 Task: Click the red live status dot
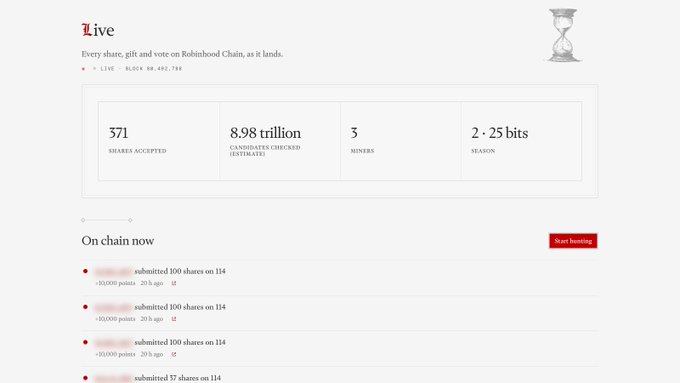click(83, 69)
